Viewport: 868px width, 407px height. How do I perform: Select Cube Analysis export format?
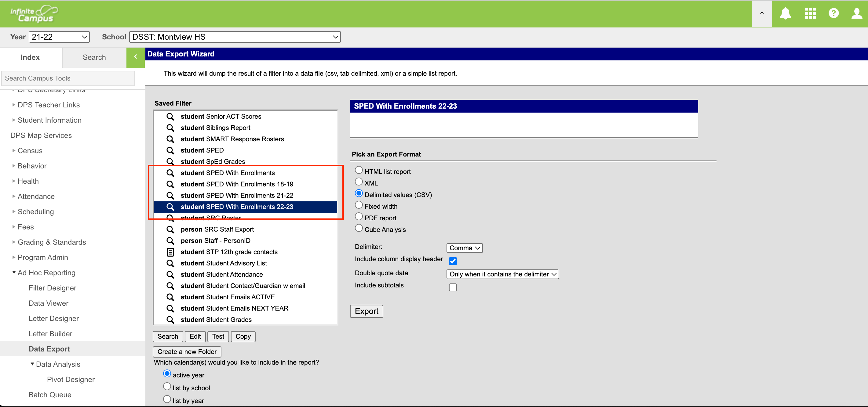pyautogui.click(x=359, y=228)
